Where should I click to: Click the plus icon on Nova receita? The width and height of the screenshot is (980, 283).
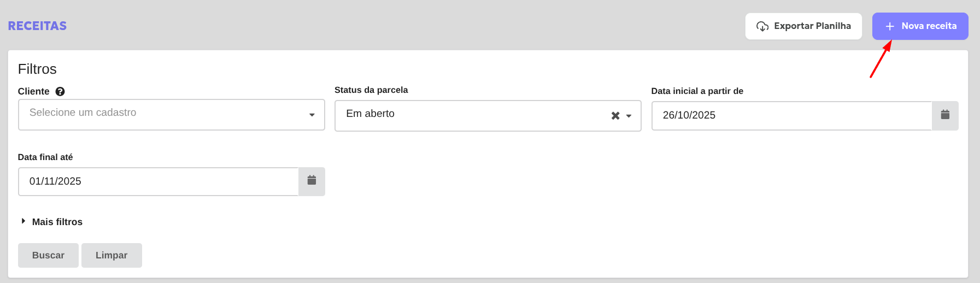coord(890,26)
